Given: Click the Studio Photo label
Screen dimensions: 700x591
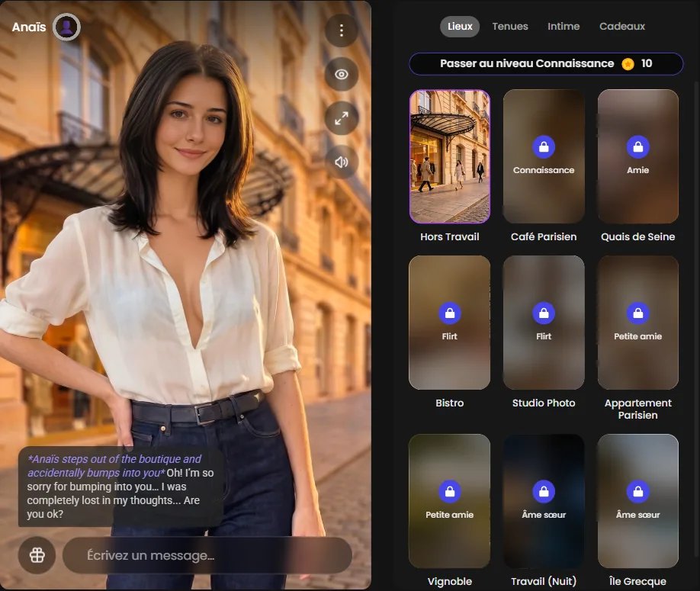Looking at the screenshot, I should click(544, 403).
